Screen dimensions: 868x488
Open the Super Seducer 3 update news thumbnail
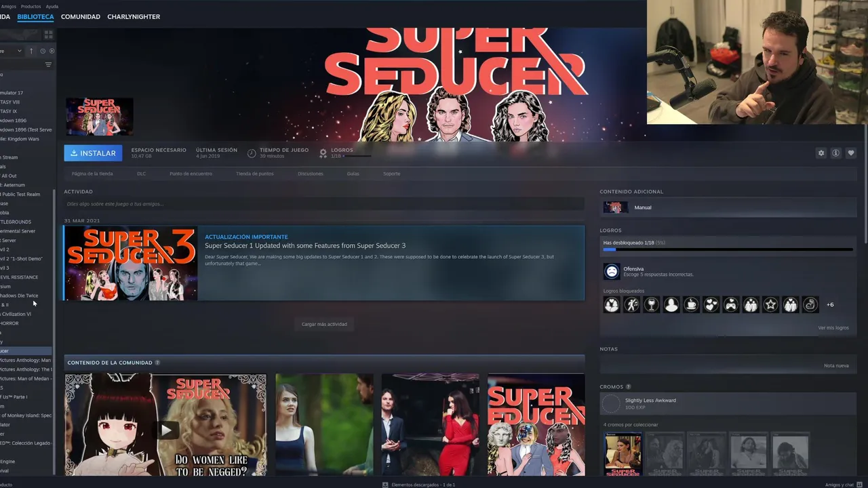click(131, 263)
